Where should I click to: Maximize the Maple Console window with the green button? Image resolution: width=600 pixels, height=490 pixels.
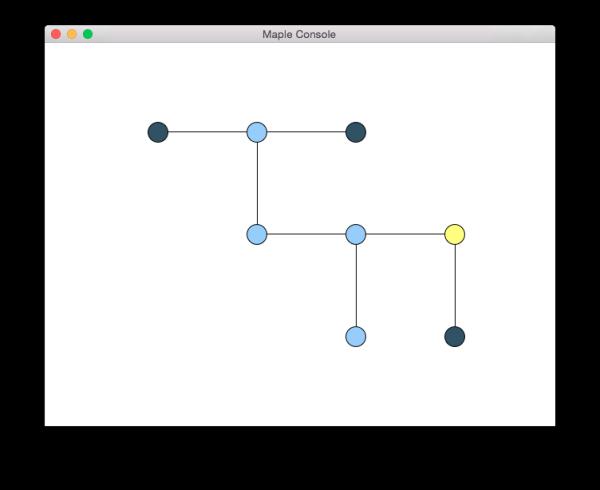pyautogui.click(x=88, y=34)
